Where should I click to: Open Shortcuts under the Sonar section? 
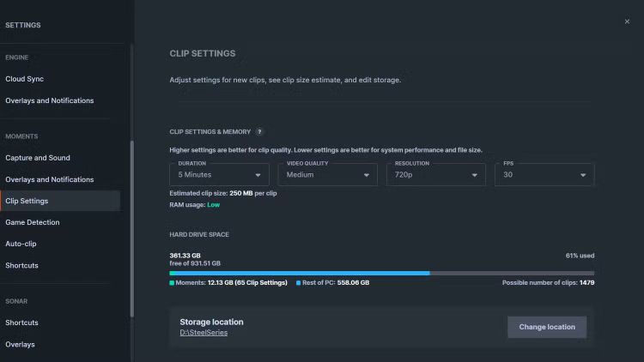click(22, 323)
